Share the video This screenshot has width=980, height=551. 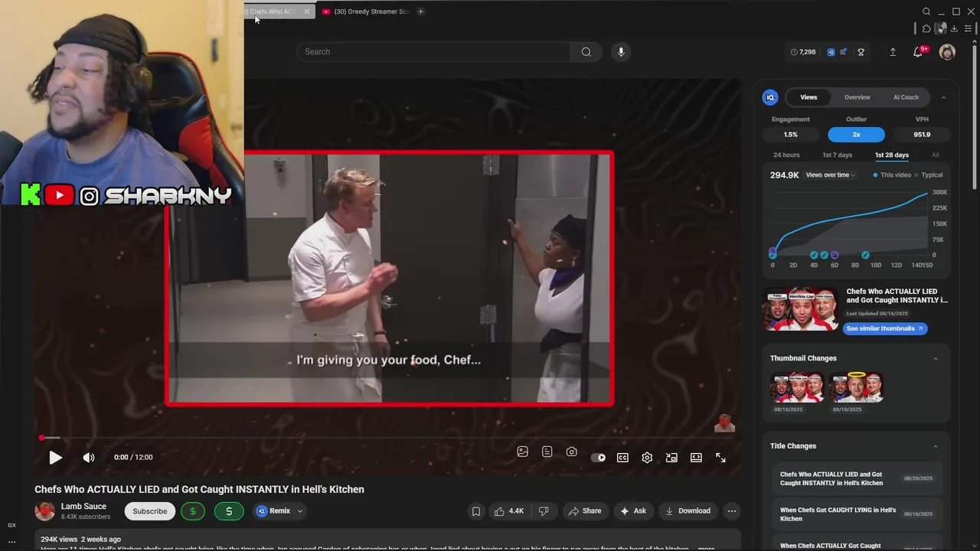tap(584, 511)
